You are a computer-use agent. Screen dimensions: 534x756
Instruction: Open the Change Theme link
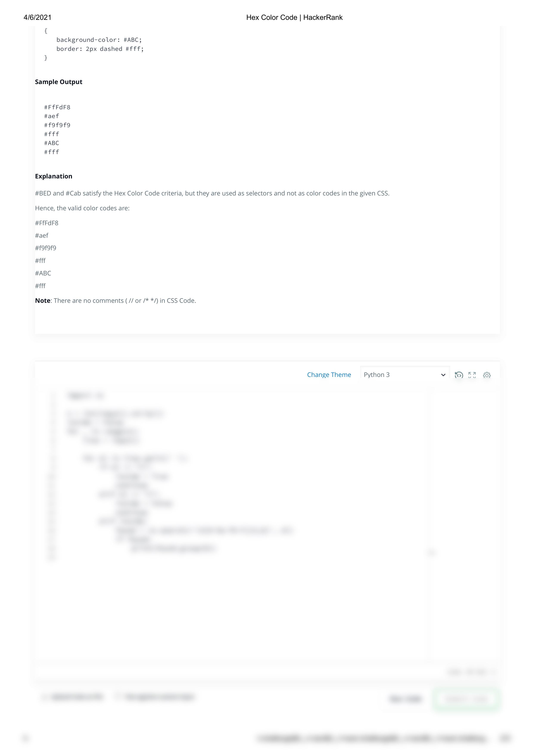(329, 375)
